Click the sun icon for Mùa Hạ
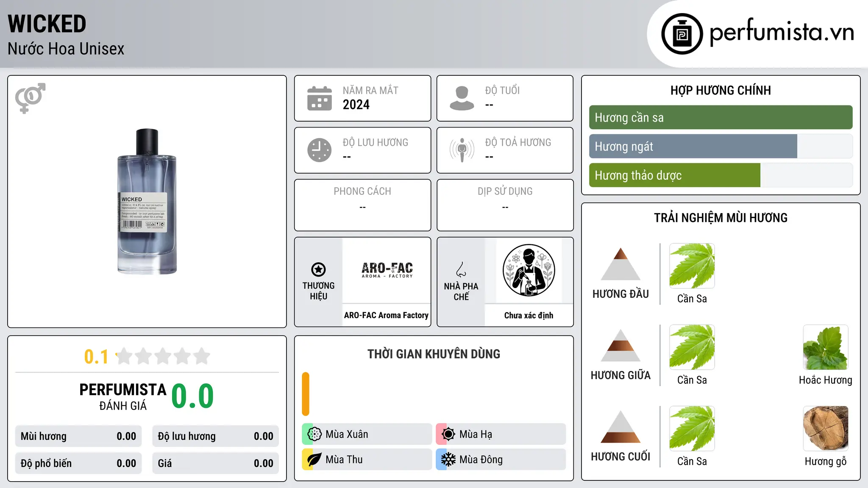The width and height of the screenshot is (868, 488). pyautogui.click(x=448, y=434)
